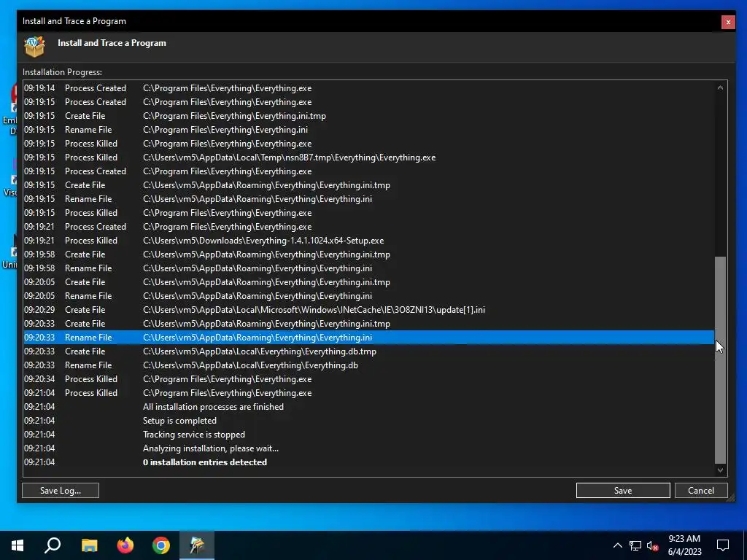Screen dimensions: 747x560
Task: Select the 'Setup is completed' line
Action: tap(368, 421)
